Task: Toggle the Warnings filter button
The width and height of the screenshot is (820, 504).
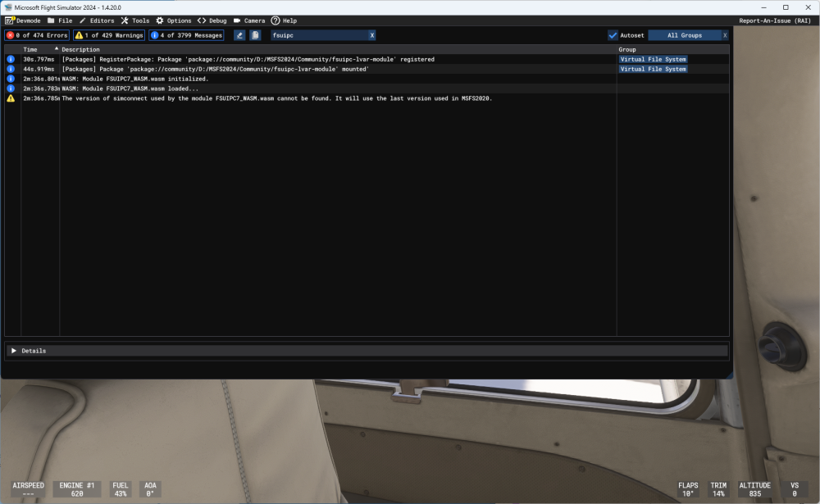Action: (109, 35)
